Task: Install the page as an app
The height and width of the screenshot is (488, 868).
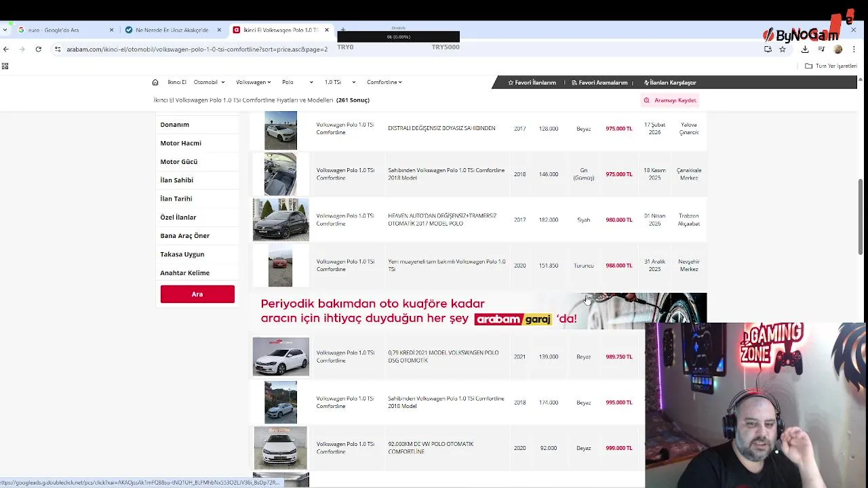Action: tap(768, 49)
